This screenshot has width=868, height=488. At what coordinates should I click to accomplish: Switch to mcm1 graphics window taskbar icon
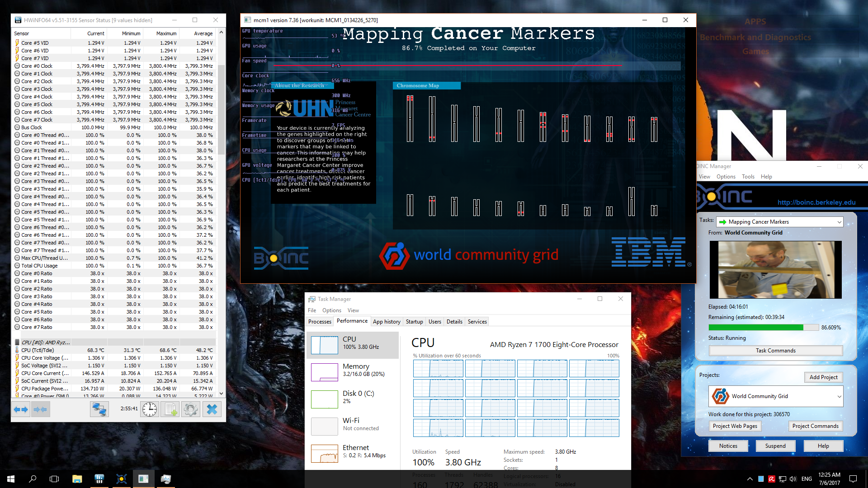143,479
